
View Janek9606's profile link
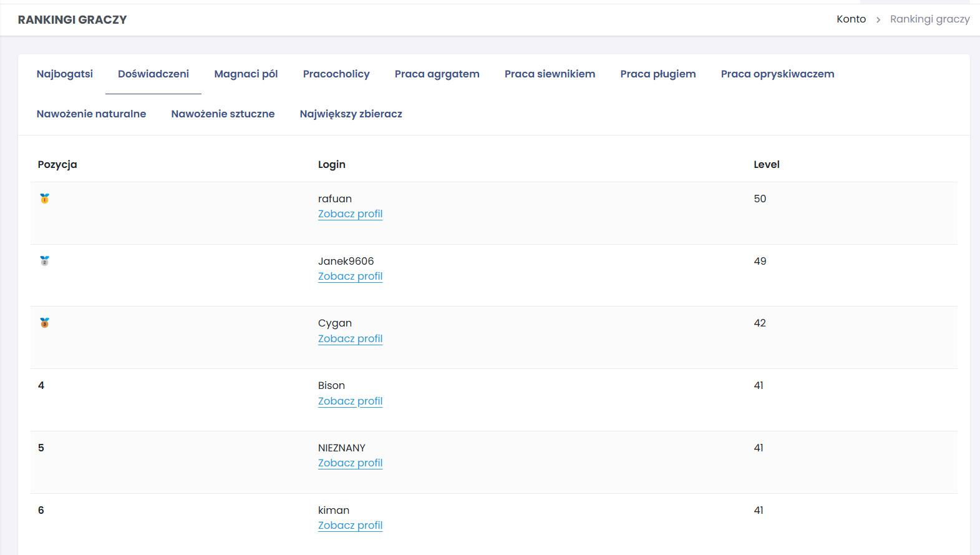click(x=350, y=277)
